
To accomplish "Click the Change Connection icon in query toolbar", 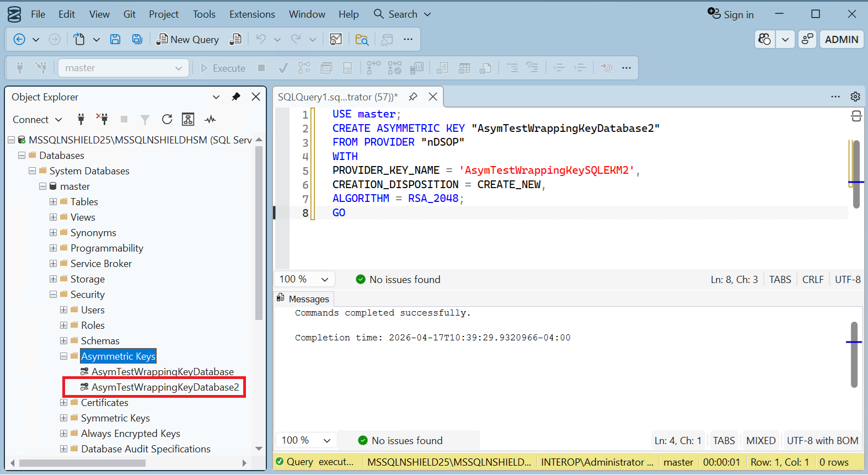I will (x=41, y=68).
